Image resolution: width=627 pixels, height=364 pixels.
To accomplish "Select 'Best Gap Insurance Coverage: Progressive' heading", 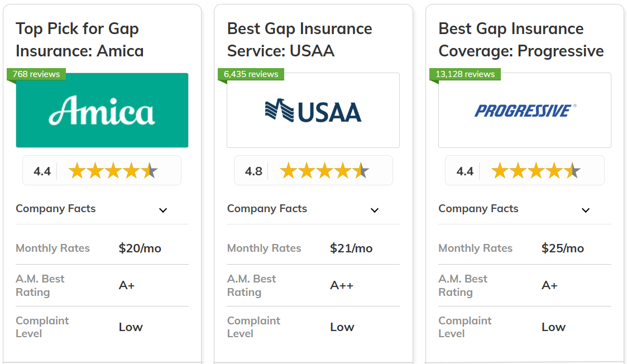I will pyautogui.click(x=521, y=40).
